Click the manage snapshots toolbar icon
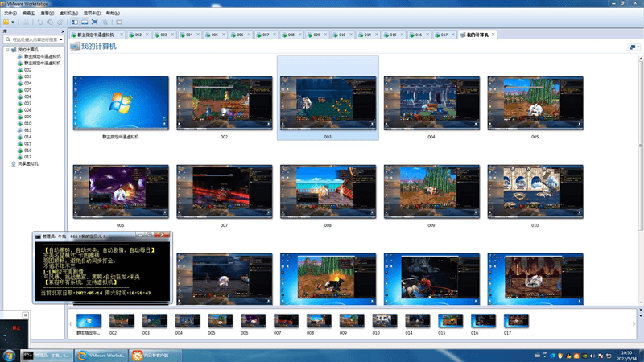 tap(60, 23)
